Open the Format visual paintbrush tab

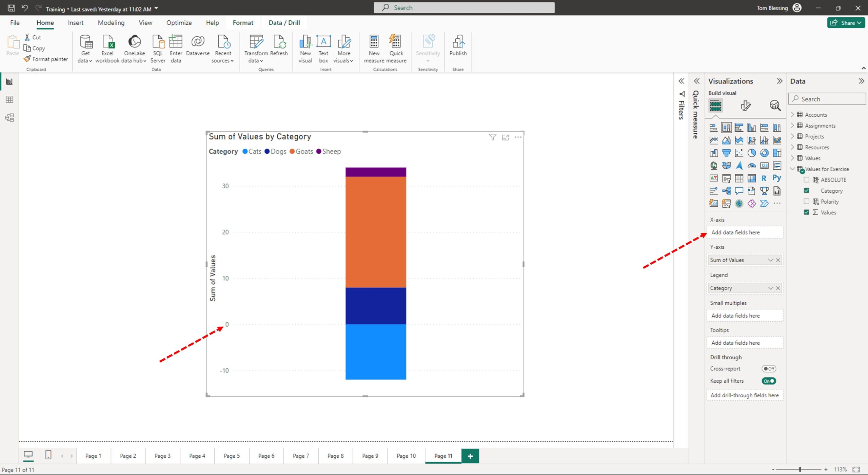click(745, 106)
